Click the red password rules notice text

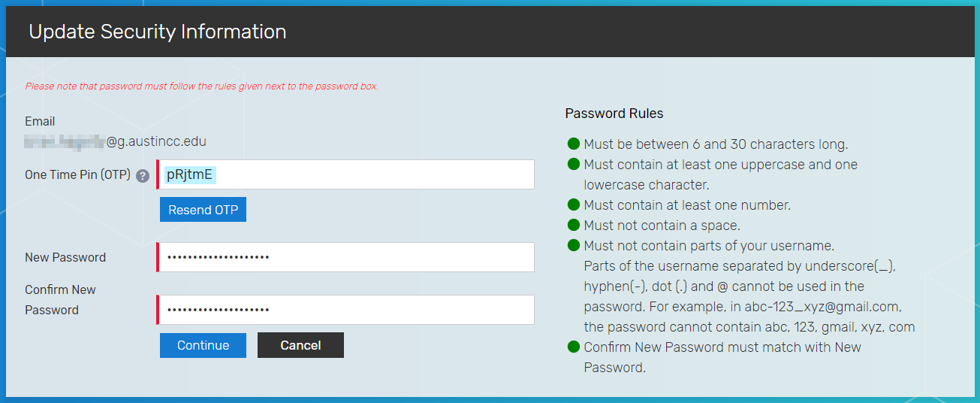pyautogui.click(x=201, y=86)
